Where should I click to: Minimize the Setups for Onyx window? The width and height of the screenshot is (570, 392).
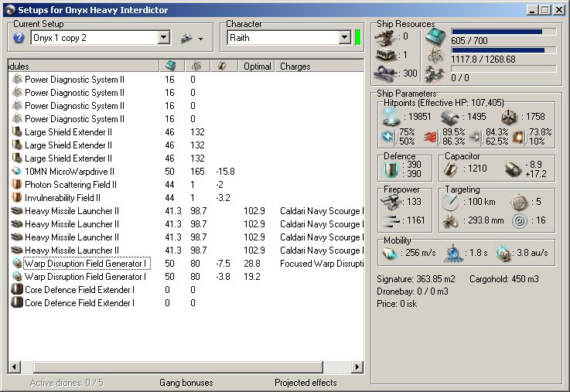point(533,10)
